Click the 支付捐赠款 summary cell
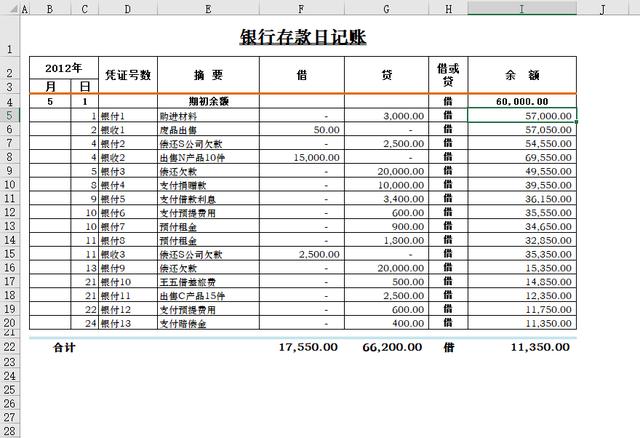This screenshot has width=640, height=438. [208, 185]
